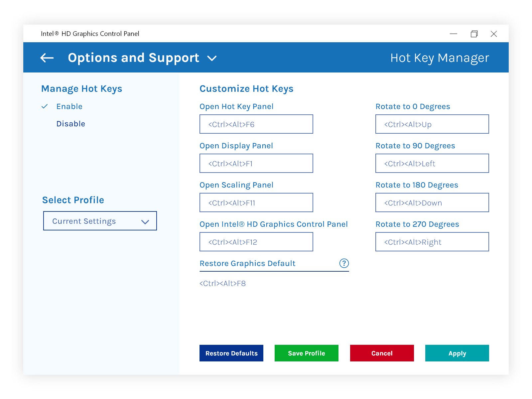
Task: Minimize the Intel HD Graphics Control Panel window
Action: coord(454,34)
